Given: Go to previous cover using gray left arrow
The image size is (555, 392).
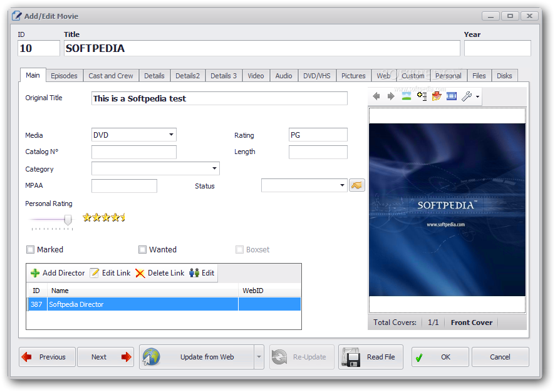Looking at the screenshot, I should pos(376,96).
